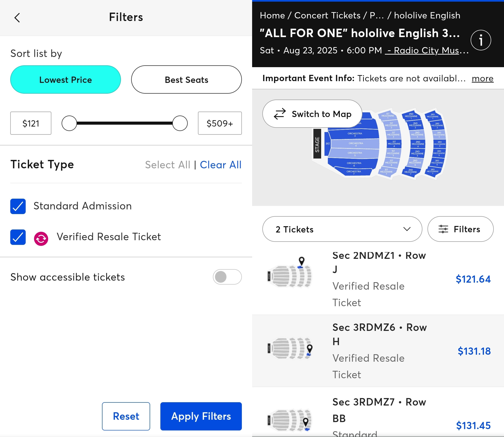The width and height of the screenshot is (504, 437).
Task: Click the $121 minimum price field
Action: 31,123
